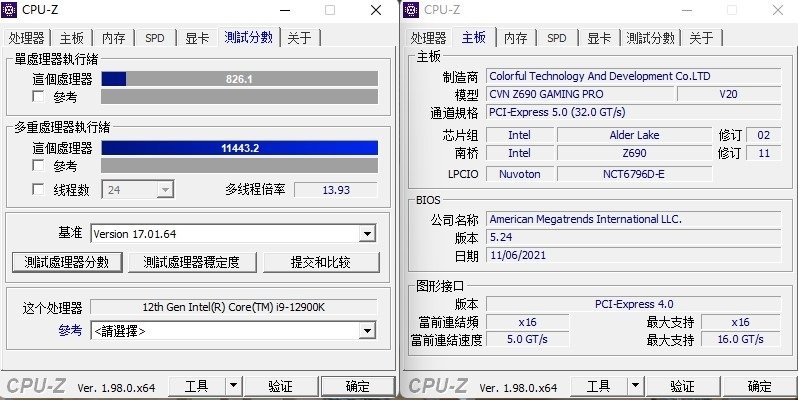This screenshot has width=798, height=400.
Task: Click the empty 參考 bar under single thread
Action: (x=240, y=97)
